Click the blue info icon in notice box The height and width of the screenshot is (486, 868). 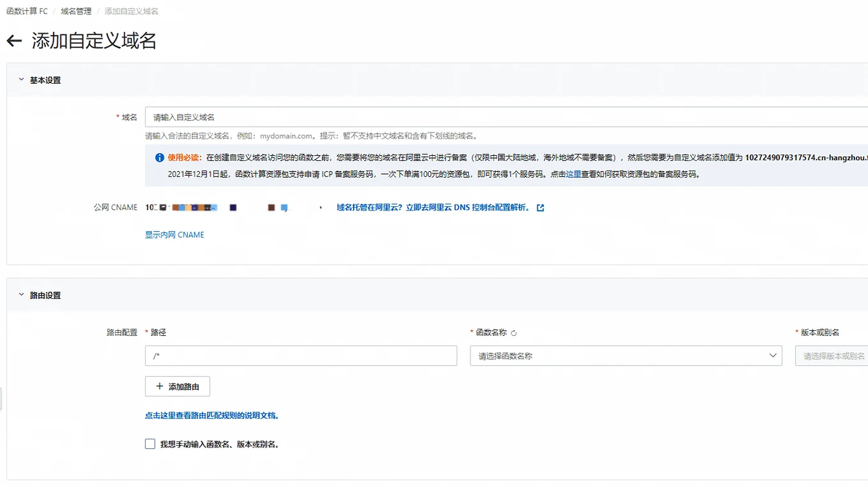tap(159, 157)
